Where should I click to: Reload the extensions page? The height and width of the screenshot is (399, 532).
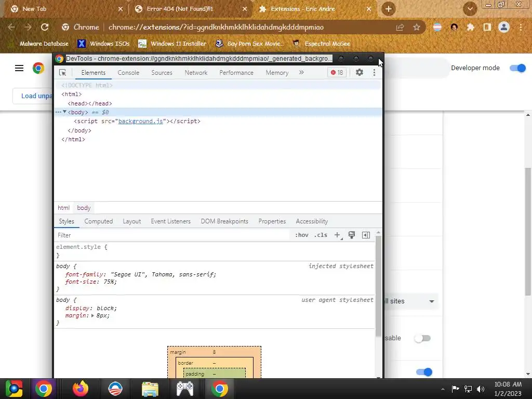pos(45,27)
